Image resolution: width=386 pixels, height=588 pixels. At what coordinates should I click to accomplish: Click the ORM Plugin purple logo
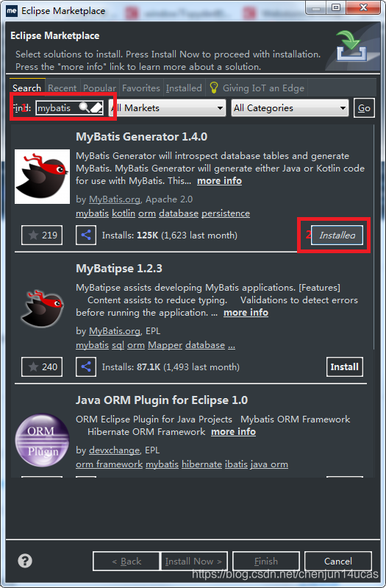(x=43, y=441)
